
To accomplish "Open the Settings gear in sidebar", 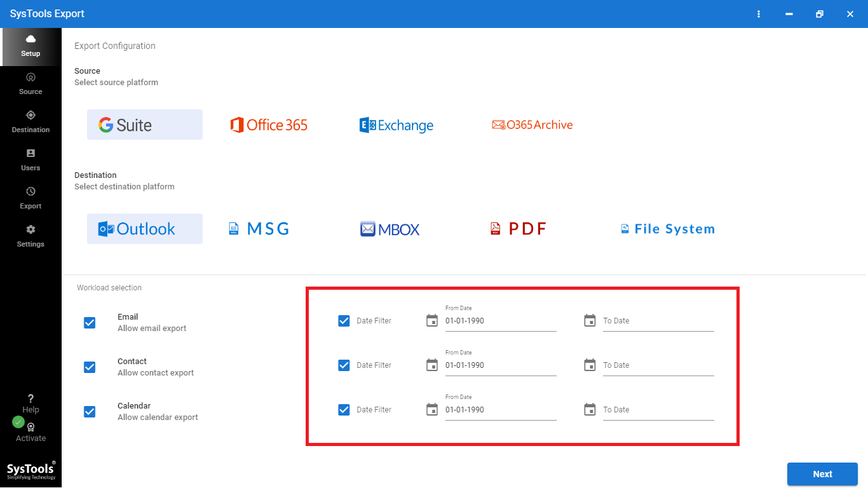I will click(31, 229).
